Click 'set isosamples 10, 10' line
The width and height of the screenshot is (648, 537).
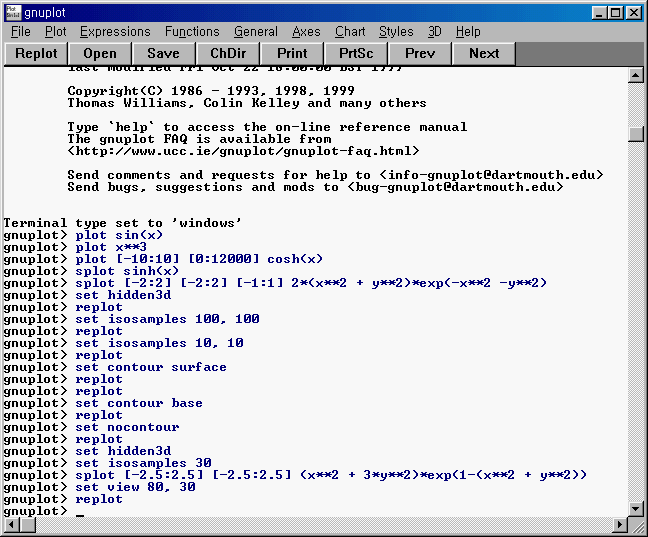point(160,343)
